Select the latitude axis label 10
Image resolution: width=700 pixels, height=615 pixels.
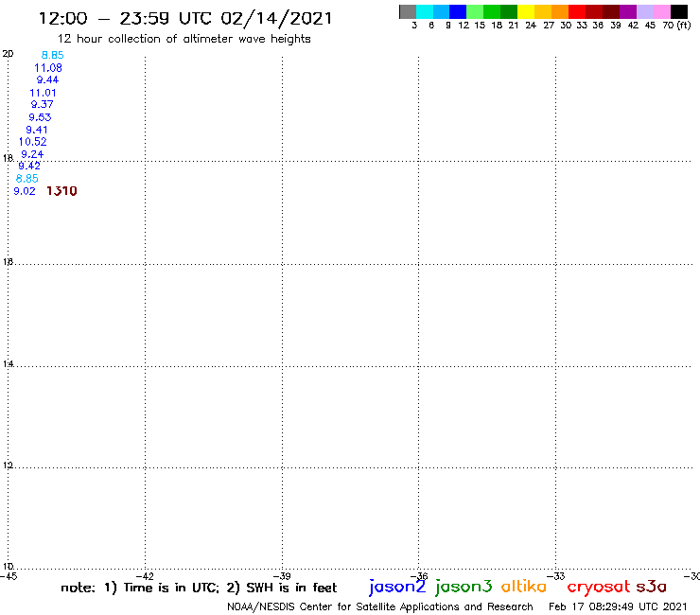tap(8, 567)
